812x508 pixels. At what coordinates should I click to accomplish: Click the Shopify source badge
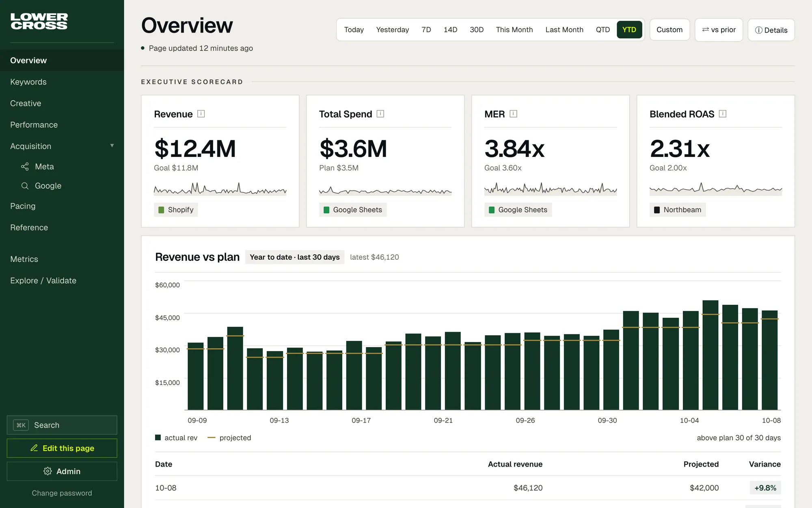(x=176, y=210)
